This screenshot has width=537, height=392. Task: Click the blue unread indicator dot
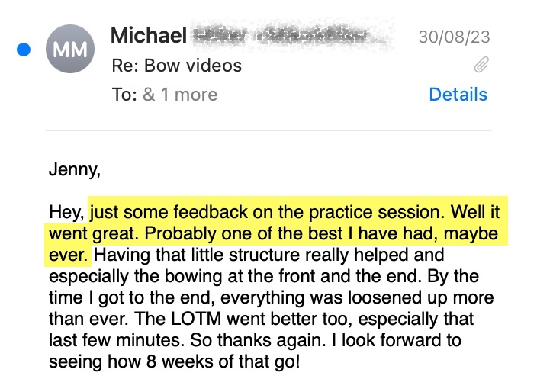click(x=24, y=50)
